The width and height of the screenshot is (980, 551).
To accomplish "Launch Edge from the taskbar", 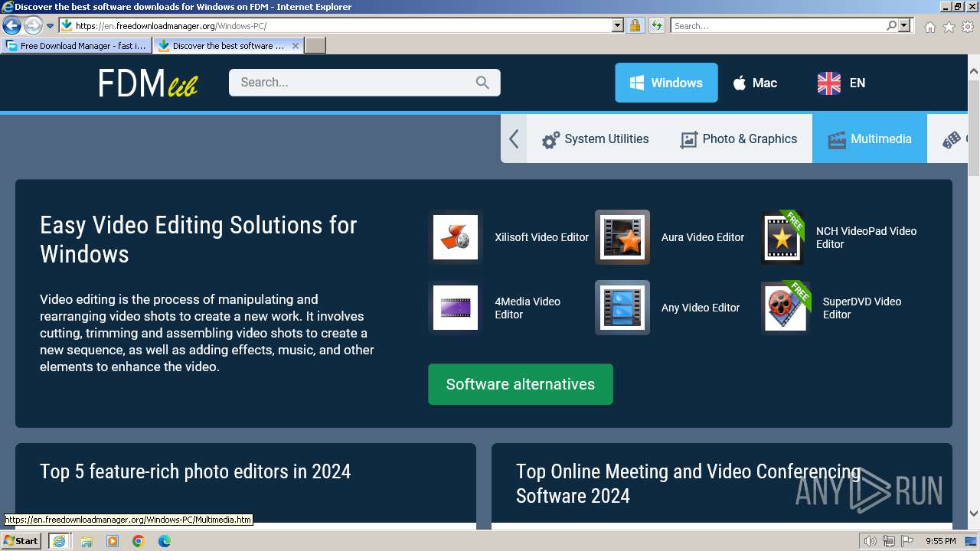I will (x=165, y=541).
